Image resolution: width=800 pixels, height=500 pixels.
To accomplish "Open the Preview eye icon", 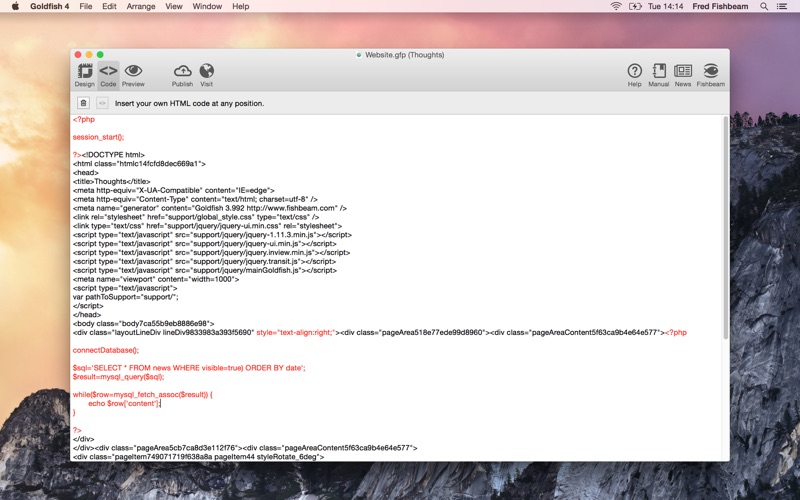I will 133,72.
